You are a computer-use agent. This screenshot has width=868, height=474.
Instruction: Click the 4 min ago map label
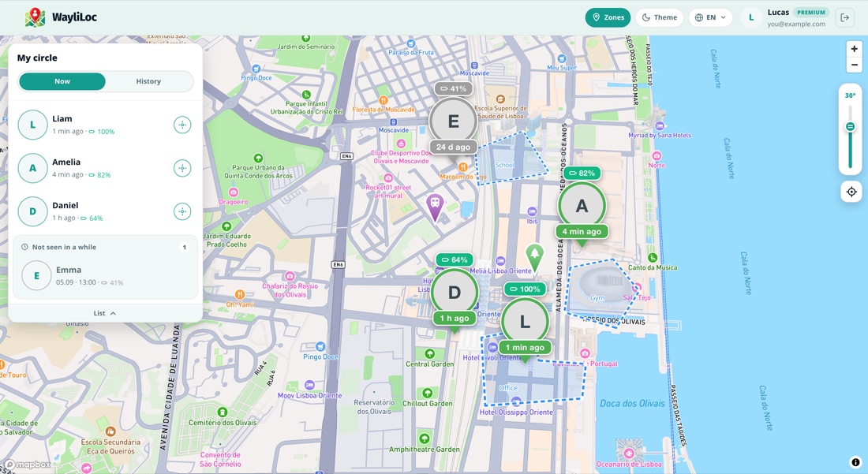tap(582, 232)
